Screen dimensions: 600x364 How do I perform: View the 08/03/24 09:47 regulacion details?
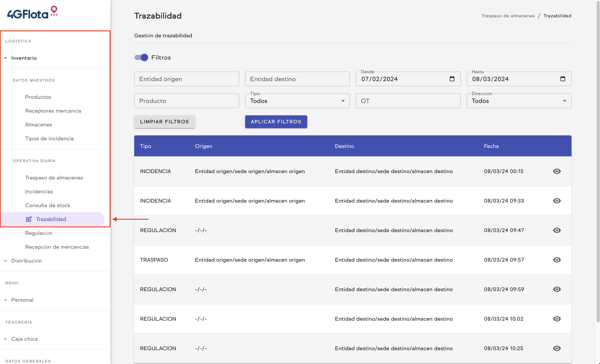pos(557,230)
